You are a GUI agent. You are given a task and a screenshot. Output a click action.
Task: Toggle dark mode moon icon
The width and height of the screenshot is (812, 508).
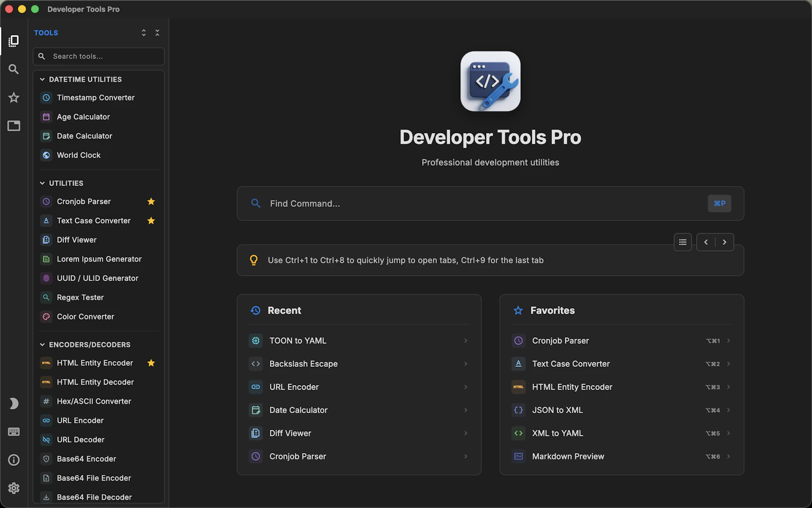point(14,403)
